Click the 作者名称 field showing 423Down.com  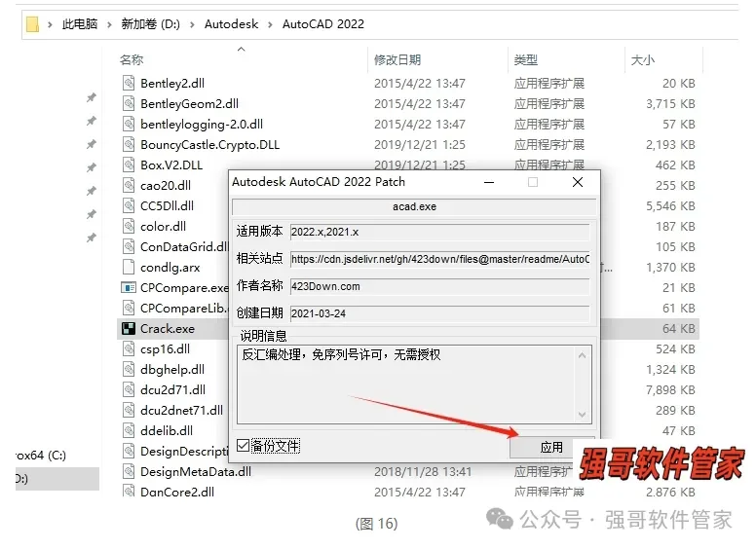(439, 286)
